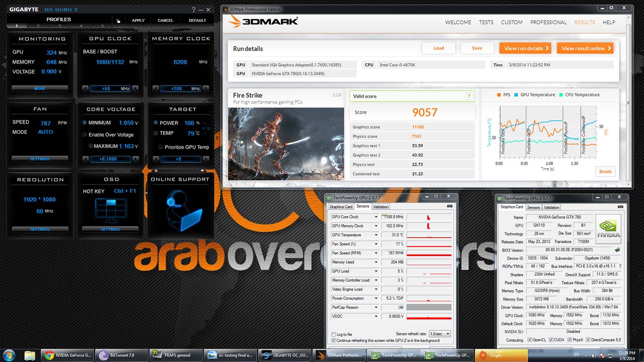Check the Log to file option
This screenshot has width=644, height=362.
click(334, 335)
